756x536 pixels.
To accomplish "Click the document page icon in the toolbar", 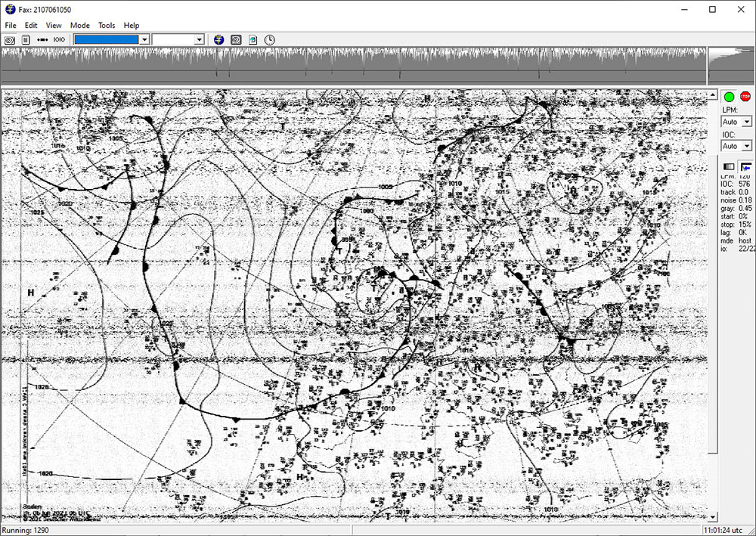I will [26, 39].
